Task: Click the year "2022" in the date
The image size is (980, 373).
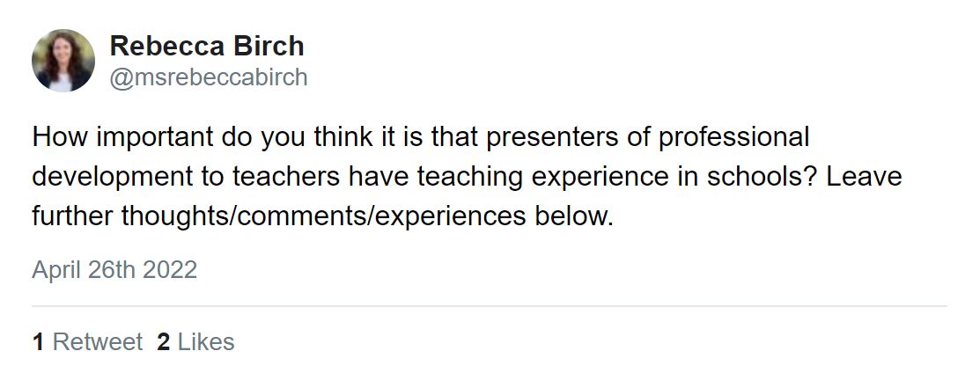Action: [x=170, y=269]
